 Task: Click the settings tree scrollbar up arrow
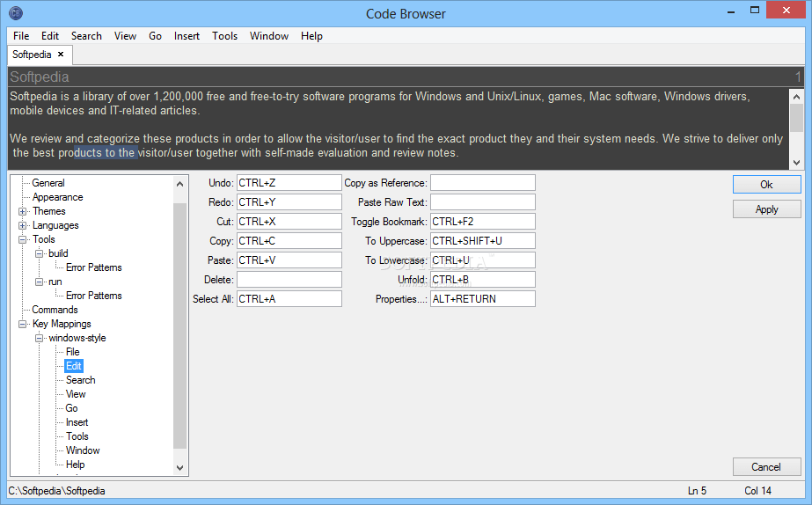(x=179, y=184)
